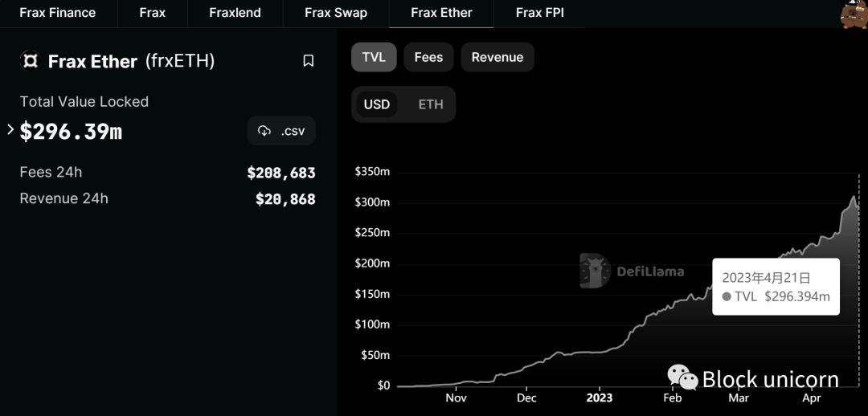Select USD chart denomination
Viewport: 868px width, 416px height.
pyautogui.click(x=376, y=104)
